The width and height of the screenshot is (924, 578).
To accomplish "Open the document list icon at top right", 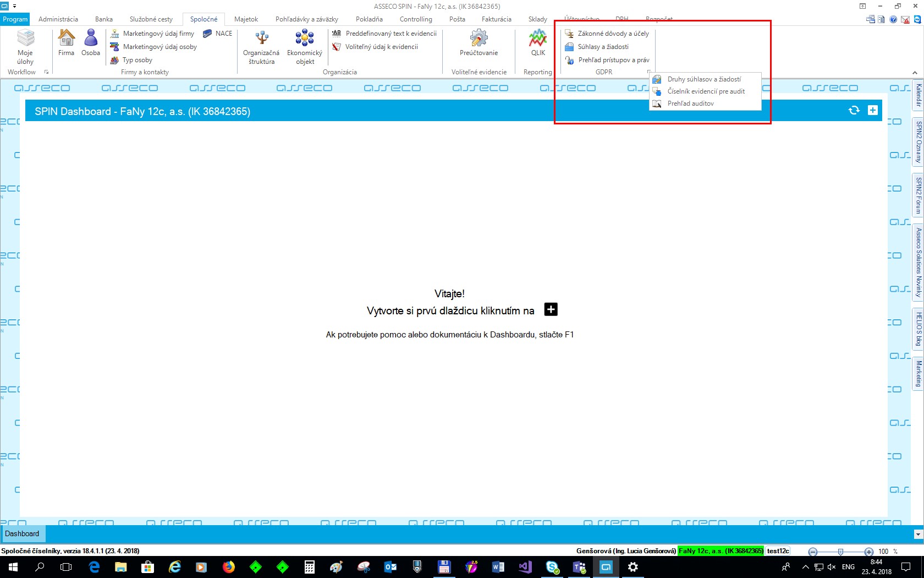I will click(x=882, y=19).
